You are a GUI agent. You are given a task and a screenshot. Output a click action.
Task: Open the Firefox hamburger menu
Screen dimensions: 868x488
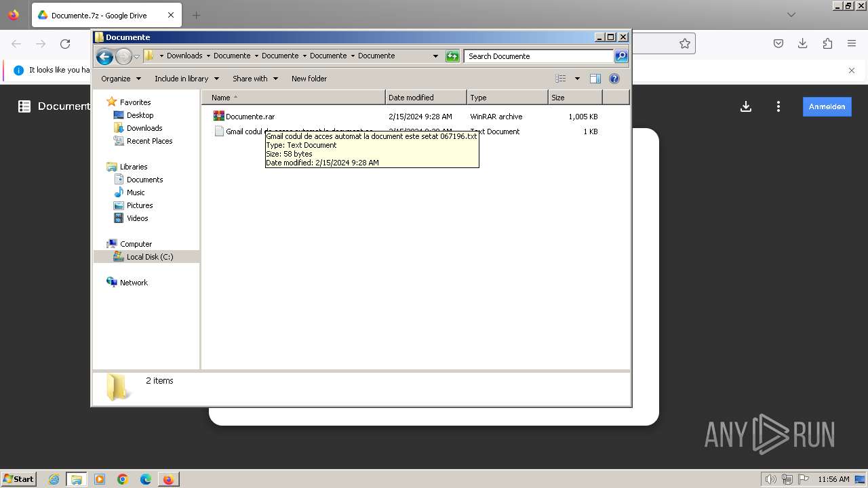[852, 43]
